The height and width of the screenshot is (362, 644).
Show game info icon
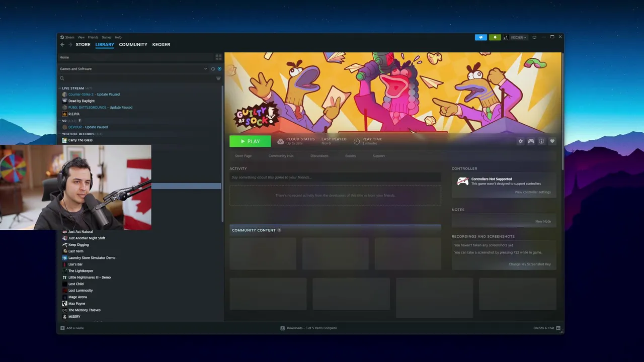point(541,141)
